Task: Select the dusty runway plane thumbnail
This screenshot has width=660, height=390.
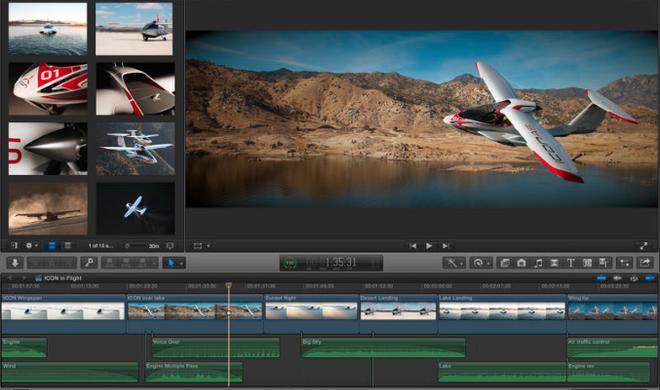Action: pos(48,209)
